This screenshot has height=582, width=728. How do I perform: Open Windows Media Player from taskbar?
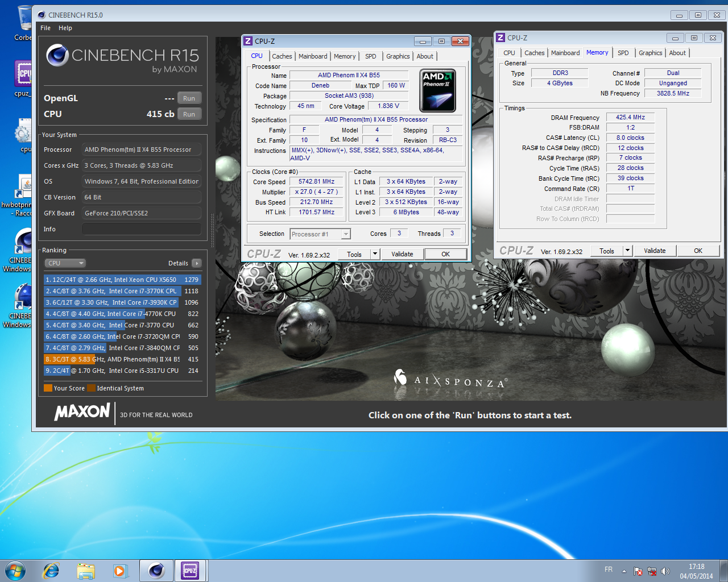tap(120, 571)
